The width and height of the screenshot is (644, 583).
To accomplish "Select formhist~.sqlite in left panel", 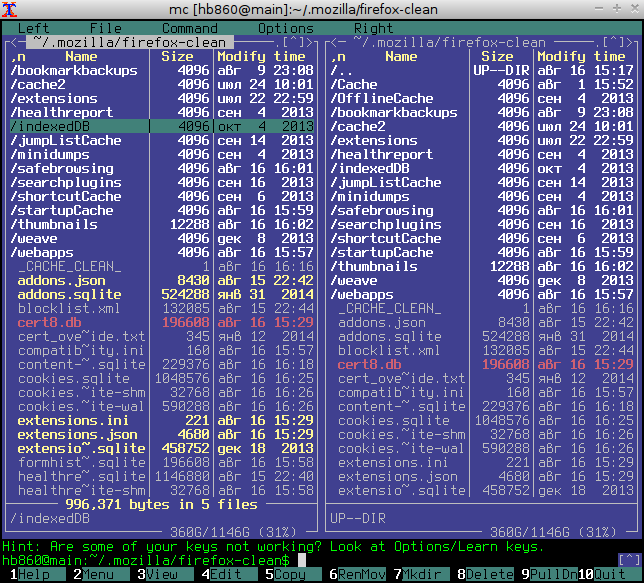I will [162, 462].
